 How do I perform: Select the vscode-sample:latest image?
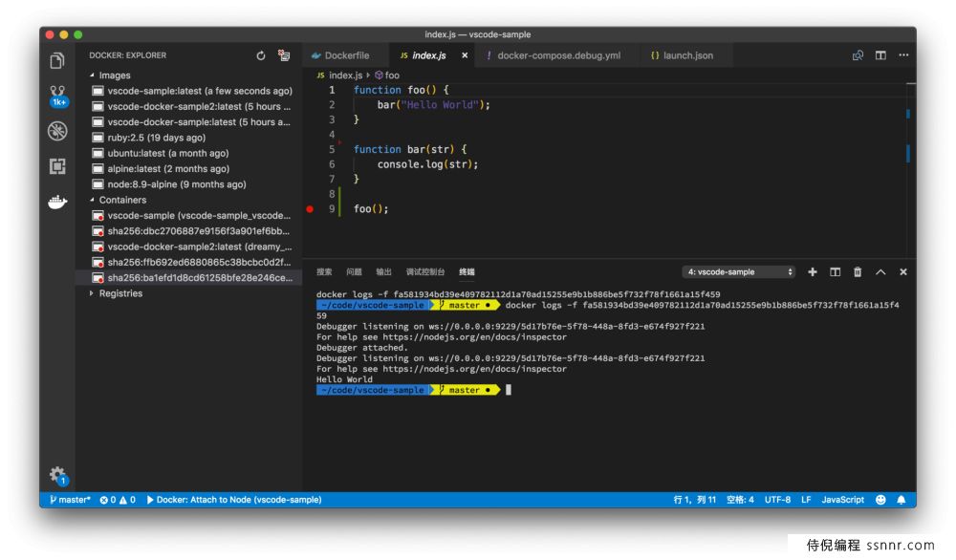point(189,91)
